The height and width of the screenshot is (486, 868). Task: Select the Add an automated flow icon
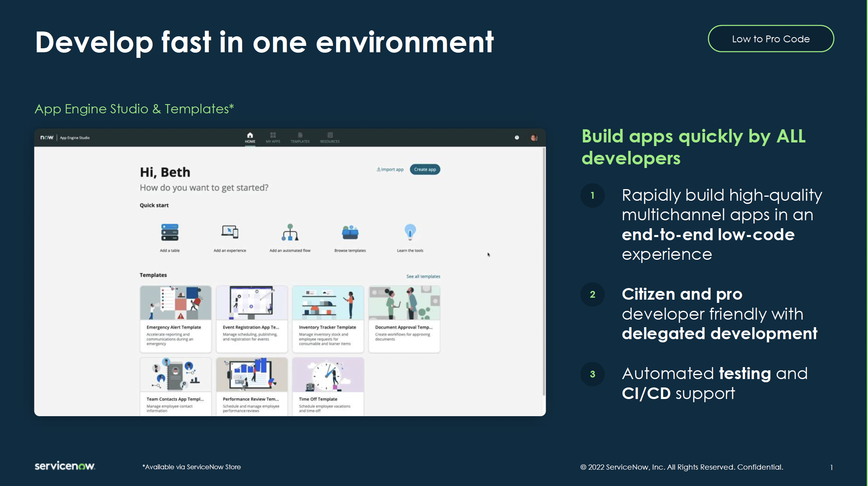tap(290, 232)
